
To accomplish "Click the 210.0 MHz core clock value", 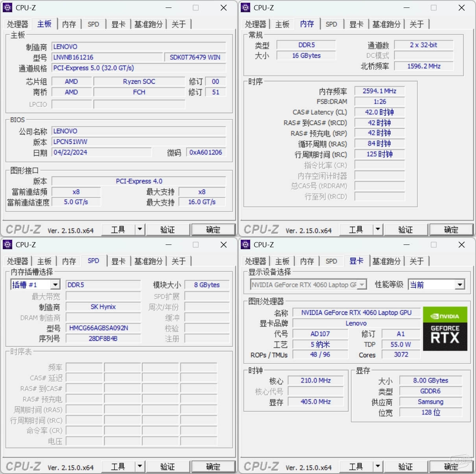I will [x=315, y=380].
